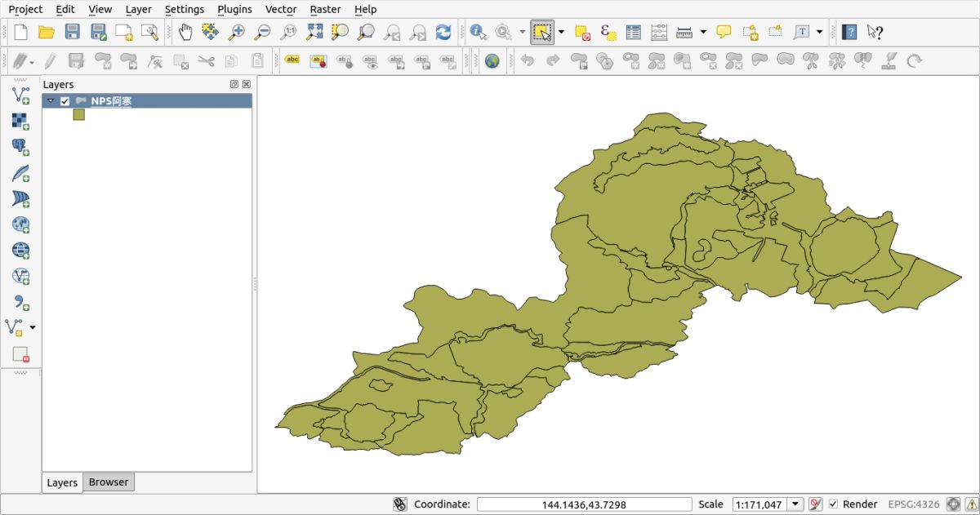This screenshot has width=980, height=515.
Task: Open the View menu
Action: pyautogui.click(x=100, y=9)
